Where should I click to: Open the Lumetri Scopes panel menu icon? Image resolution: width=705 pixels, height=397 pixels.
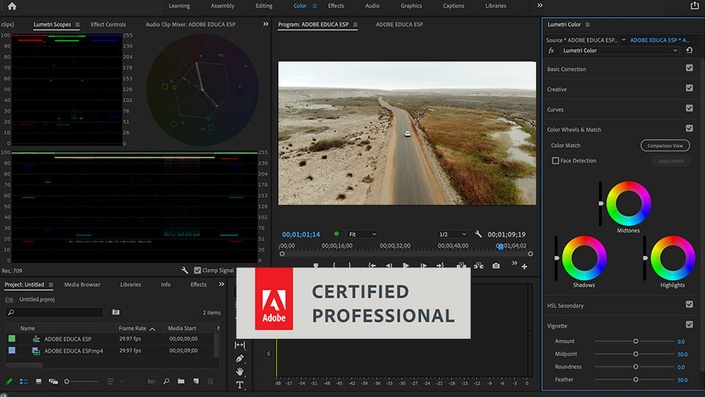pyautogui.click(x=77, y=25)
